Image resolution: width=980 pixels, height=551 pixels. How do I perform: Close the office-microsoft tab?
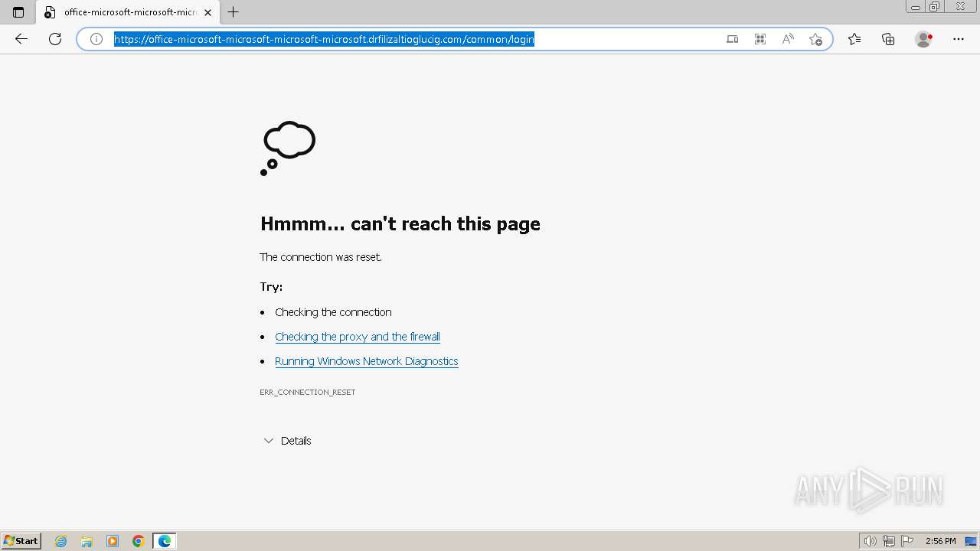[x=207, y=12]
